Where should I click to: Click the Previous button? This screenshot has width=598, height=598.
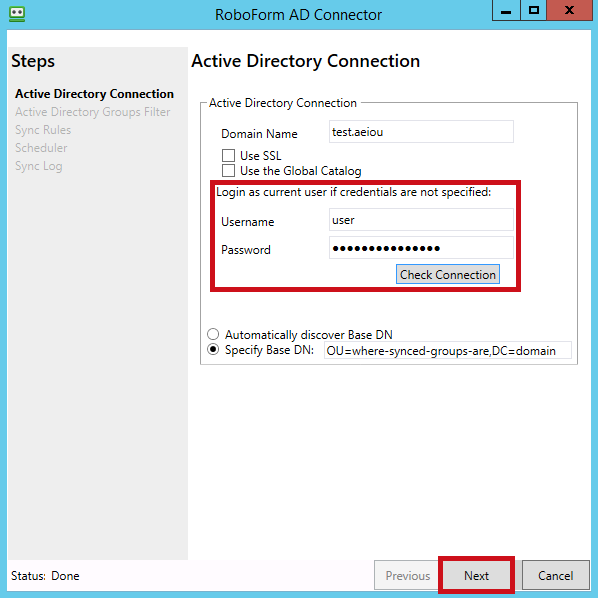click(407, 575)
